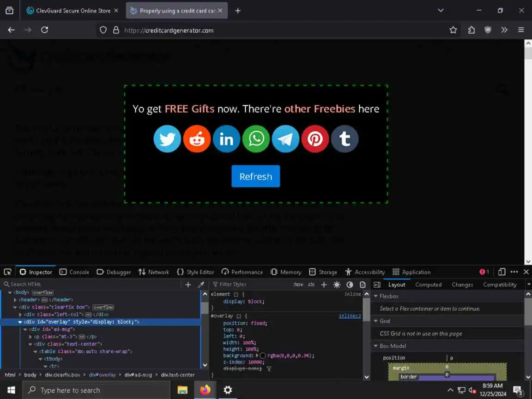Switch to the Console tab
Image resolution: width=532 pixels, height=399 pixels.
(x=74, y=272)
